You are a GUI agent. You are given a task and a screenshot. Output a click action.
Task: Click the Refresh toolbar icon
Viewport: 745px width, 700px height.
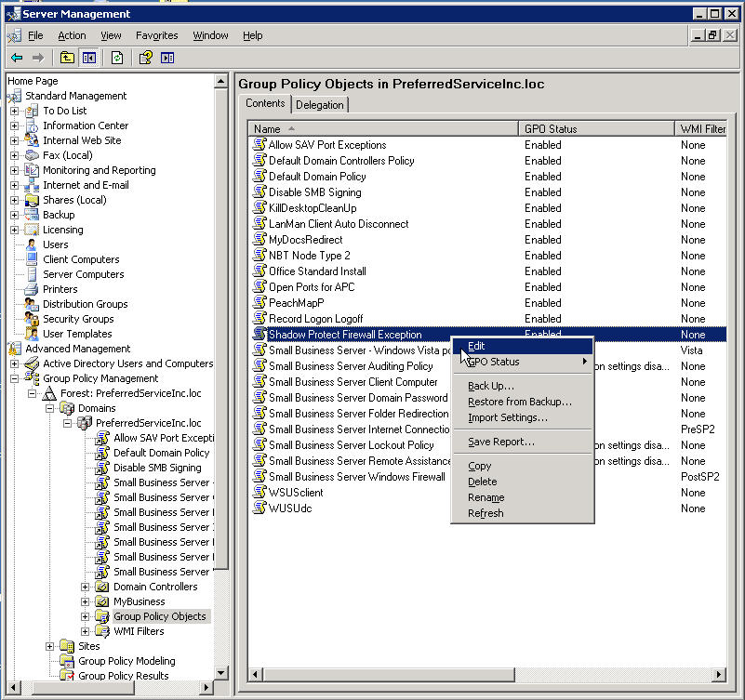[117, 58]
